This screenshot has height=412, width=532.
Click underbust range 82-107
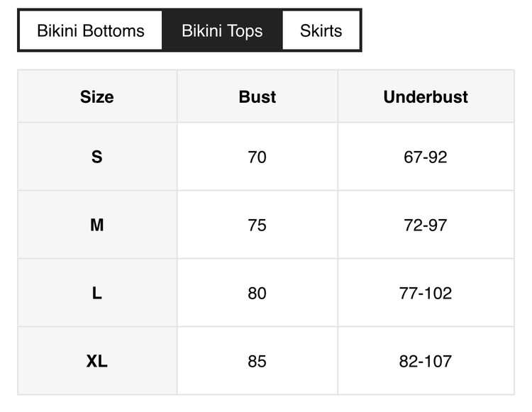426,361
